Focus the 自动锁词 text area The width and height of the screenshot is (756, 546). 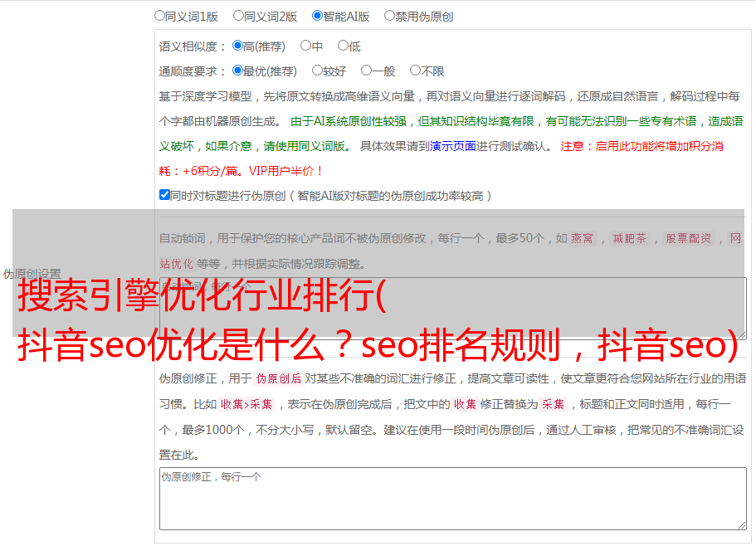pyautogui.click(x=453, y=309)
